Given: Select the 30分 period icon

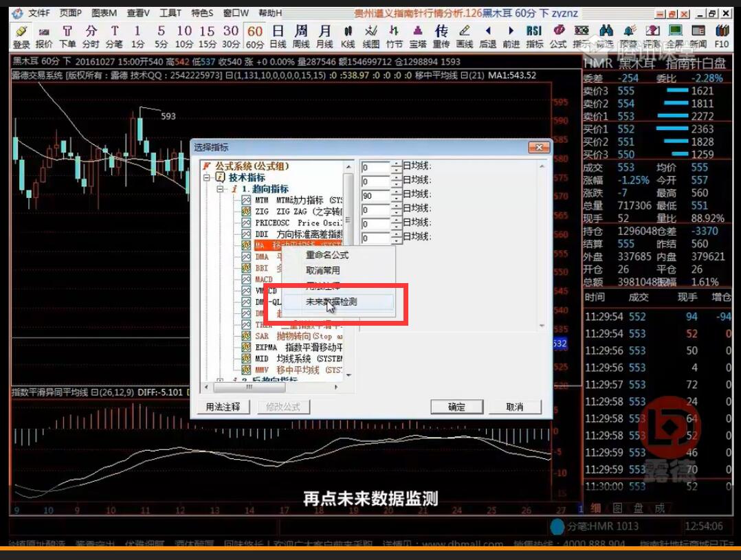Looking at the screenshot, I should tap(231, 36).
